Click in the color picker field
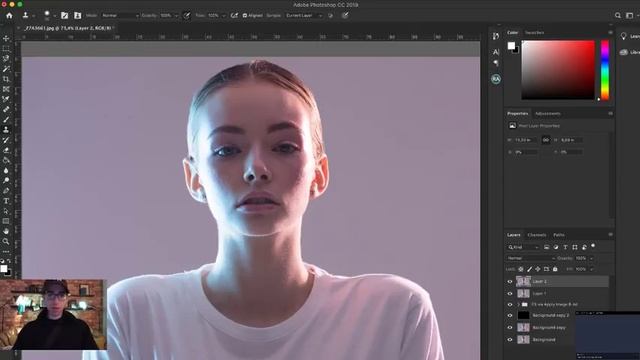The height and width of the screenshot is (360, 640). pos(558,70)
